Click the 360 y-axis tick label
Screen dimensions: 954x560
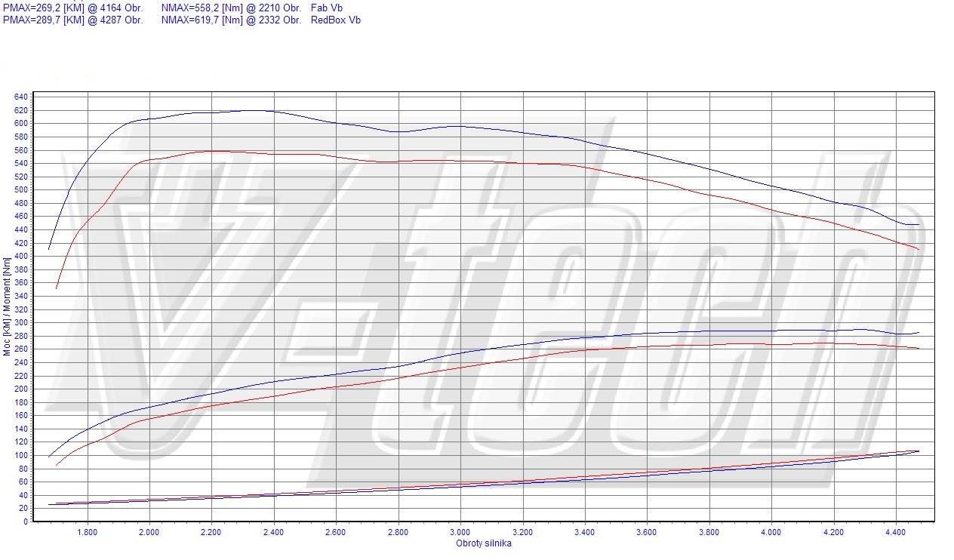(x=20, y=282)
